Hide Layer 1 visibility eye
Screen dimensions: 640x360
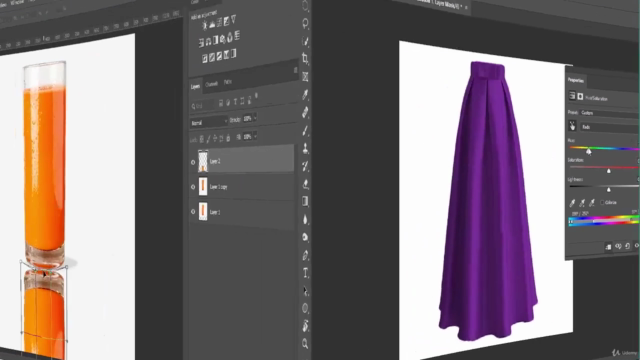click(x=193, y=211)
